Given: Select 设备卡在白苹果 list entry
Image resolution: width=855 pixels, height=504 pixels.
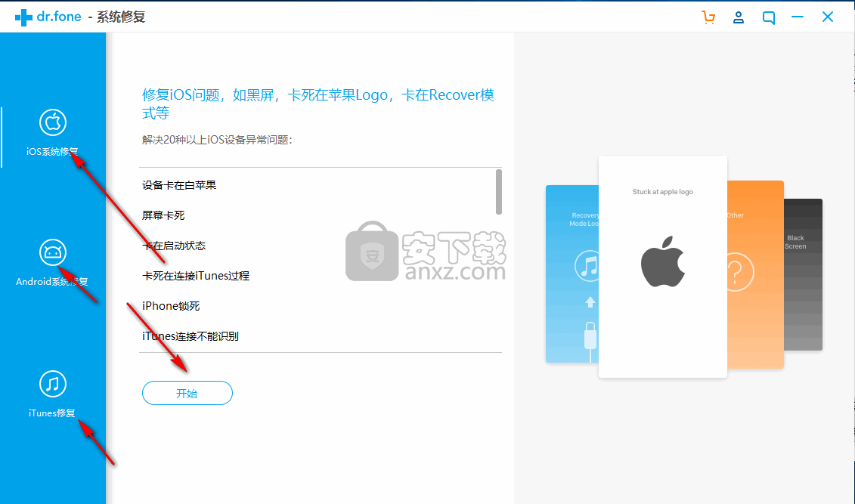Looking at the screenshot, I should (x=179, y=185).
